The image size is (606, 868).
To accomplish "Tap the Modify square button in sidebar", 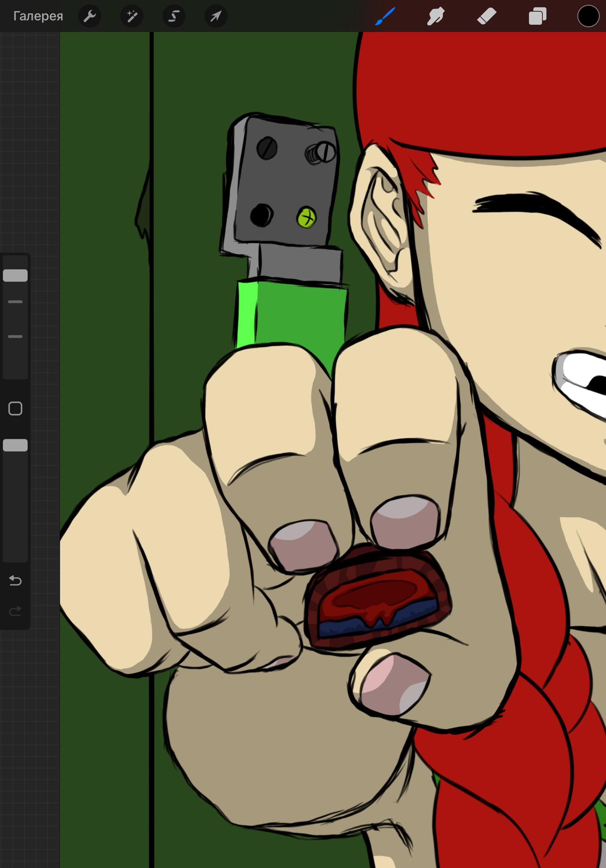I will 15,408.
